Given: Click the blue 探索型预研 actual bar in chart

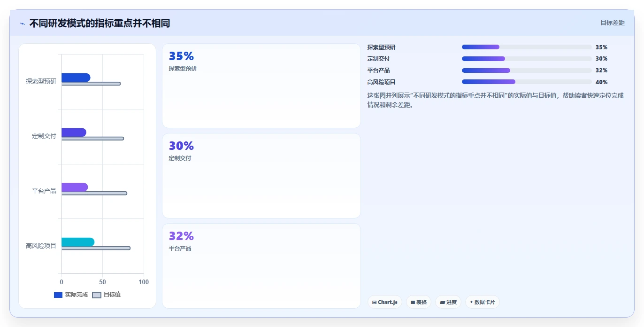Looking at the screenshot, I should (76, 78).
